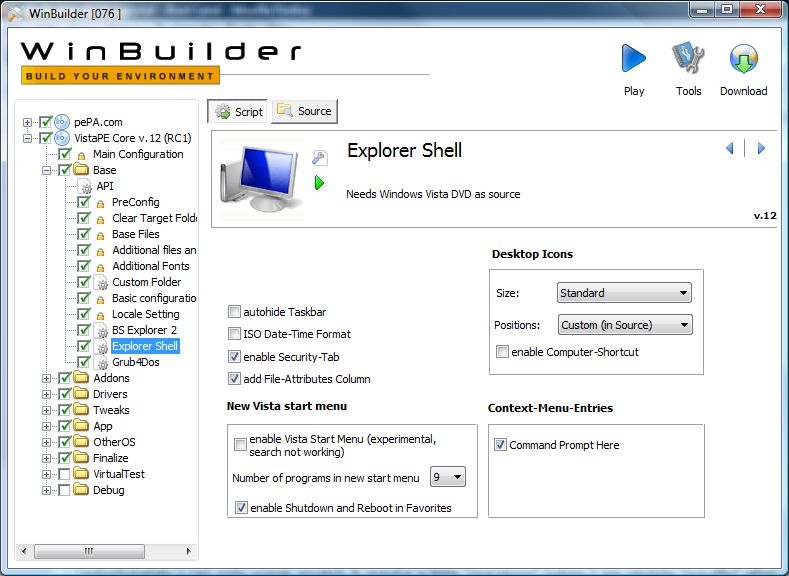Go to next script arrow

click(761, 148)
